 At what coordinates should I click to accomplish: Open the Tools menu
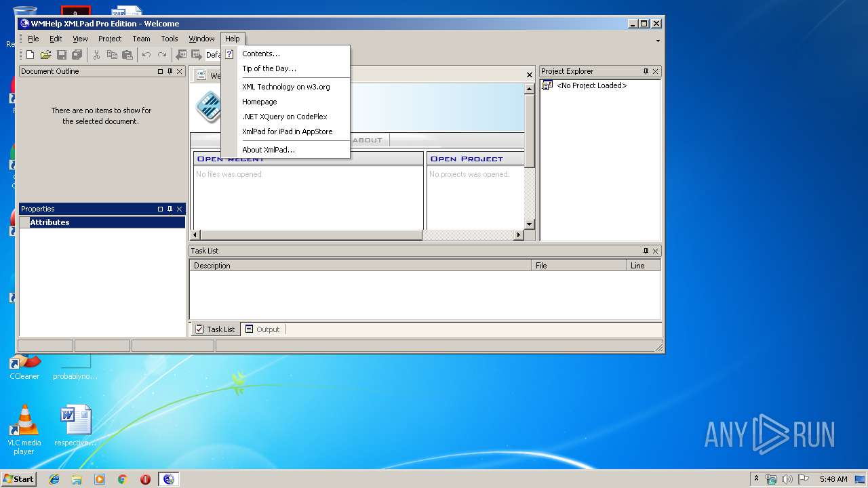coord(170,39)
